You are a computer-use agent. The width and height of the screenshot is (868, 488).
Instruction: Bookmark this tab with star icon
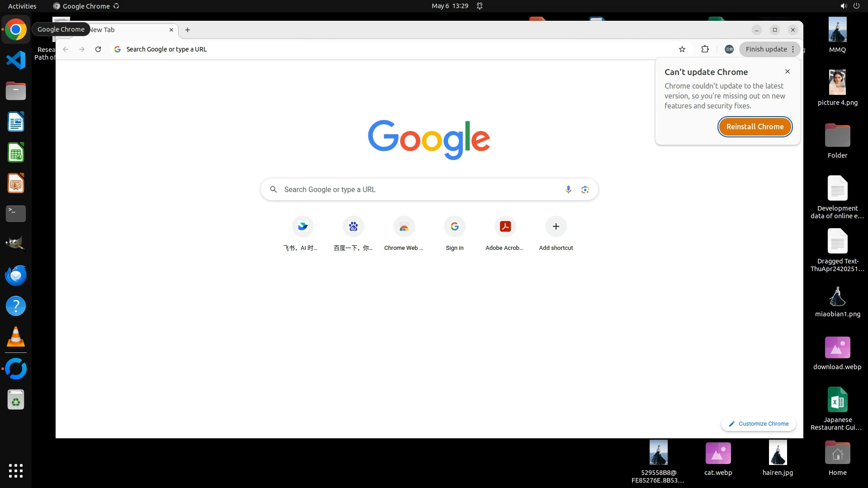[x=682, y=49]
